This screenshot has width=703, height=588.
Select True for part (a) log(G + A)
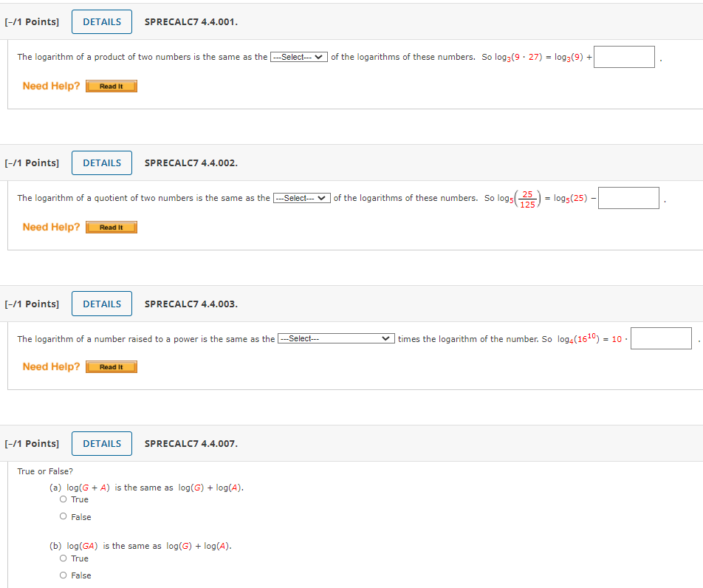(x=64, y=500)
